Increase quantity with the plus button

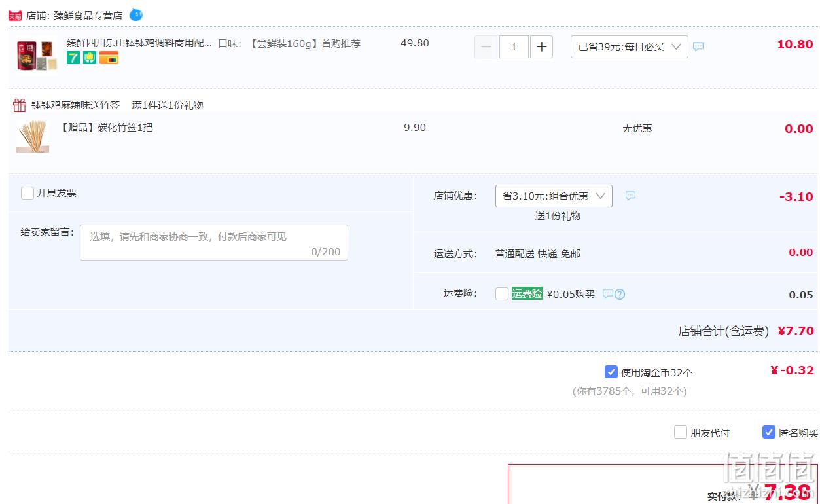pos(541,47)
